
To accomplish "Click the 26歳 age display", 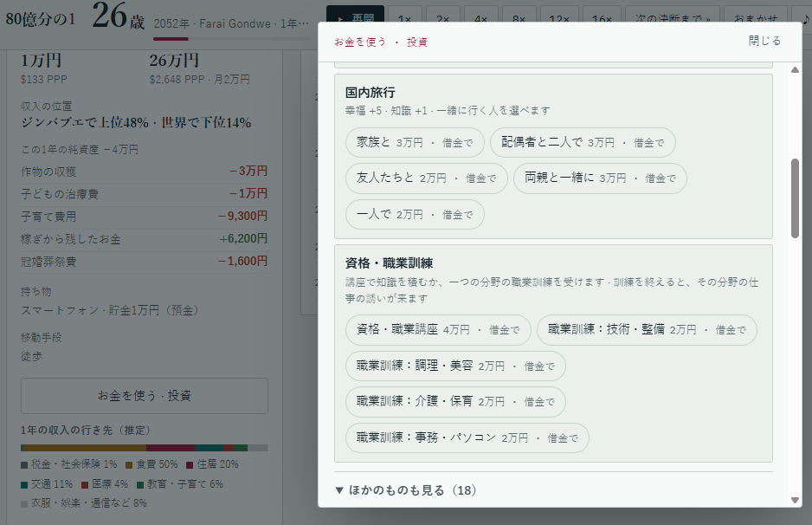I will coord(118,16).
